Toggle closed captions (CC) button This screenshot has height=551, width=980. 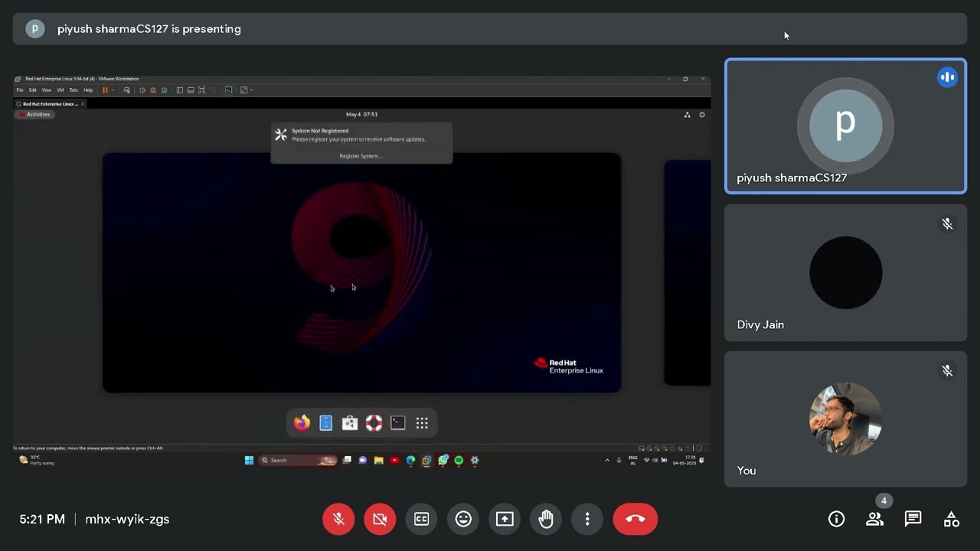(422, 519)
